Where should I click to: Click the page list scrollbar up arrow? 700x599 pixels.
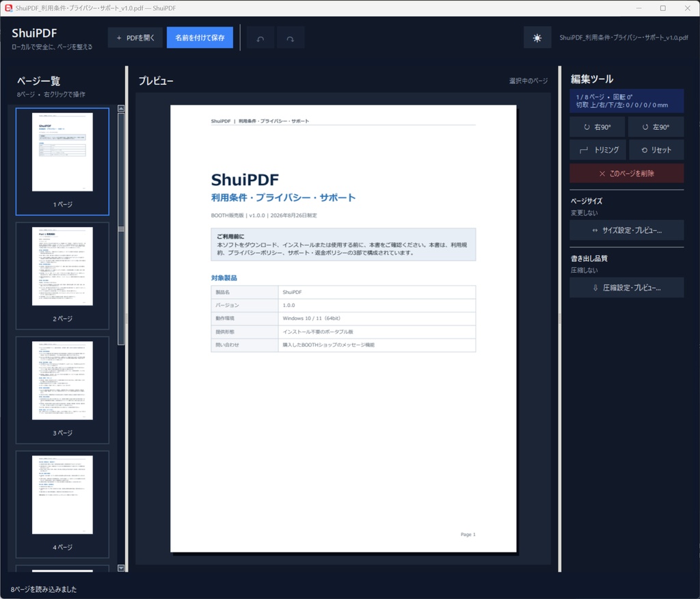[x=121, y=109]
